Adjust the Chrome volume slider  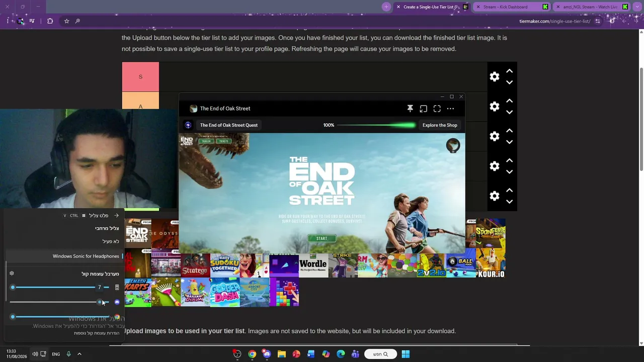[59, 317]
